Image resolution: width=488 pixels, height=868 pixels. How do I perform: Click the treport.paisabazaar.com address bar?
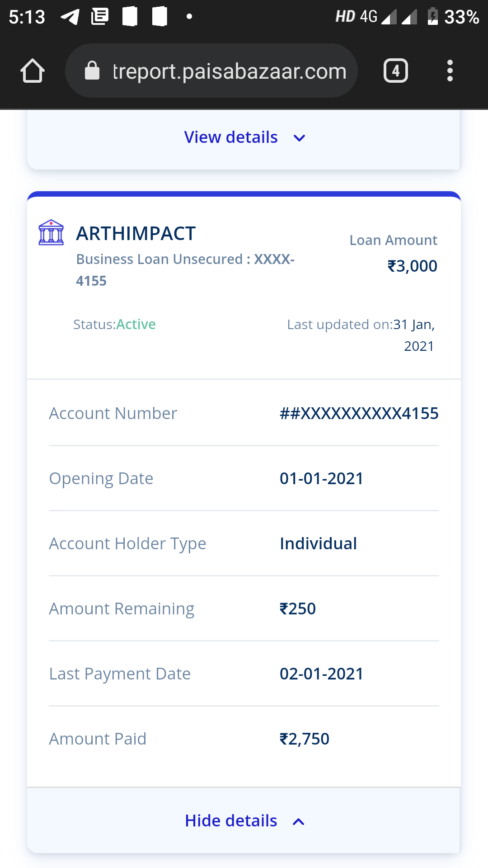coord(229,71)
